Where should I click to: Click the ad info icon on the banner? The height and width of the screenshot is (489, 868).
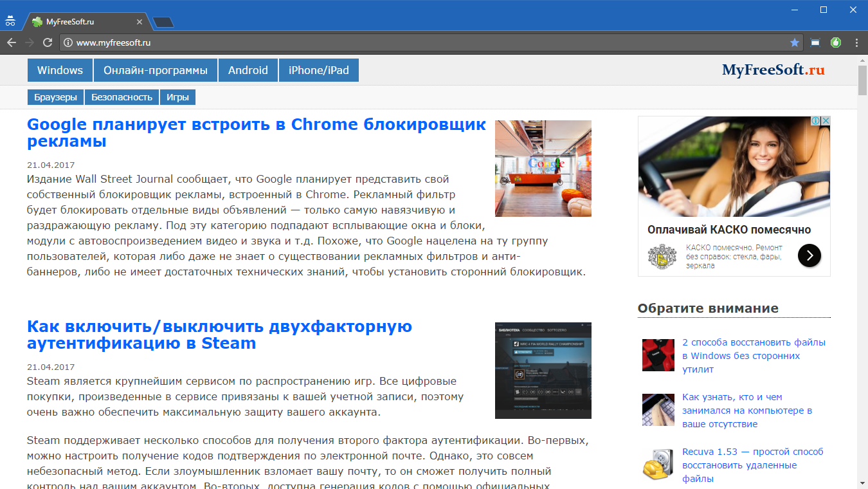815,121
